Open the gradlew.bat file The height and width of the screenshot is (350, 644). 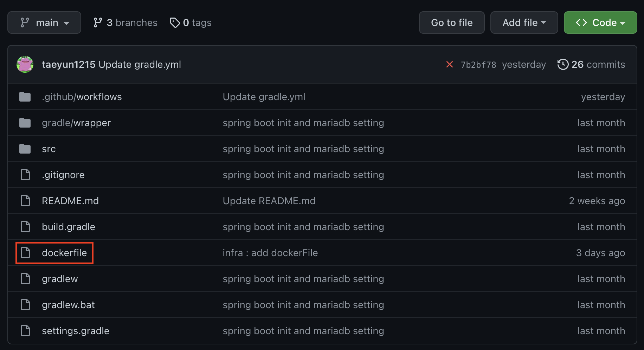(x=68, y=305)
